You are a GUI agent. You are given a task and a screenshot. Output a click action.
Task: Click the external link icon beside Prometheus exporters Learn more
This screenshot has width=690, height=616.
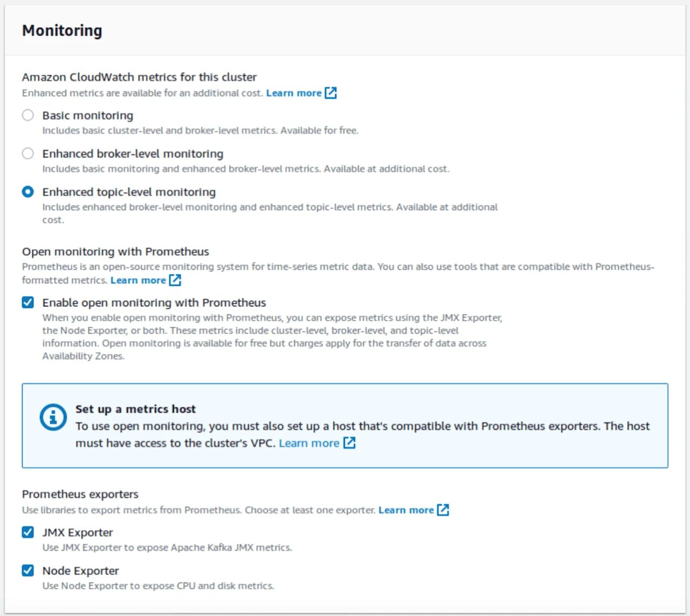coord(443,509)
